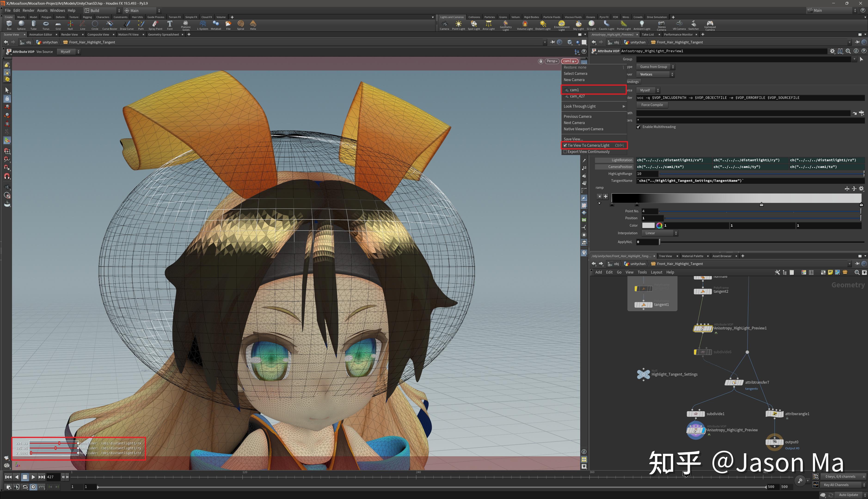
Task: Click the Torus shelf tool icon
Action: click(x=46, y=24)
